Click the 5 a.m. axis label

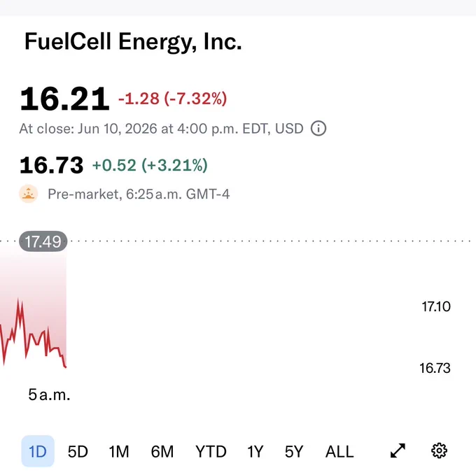click(49, 395)
